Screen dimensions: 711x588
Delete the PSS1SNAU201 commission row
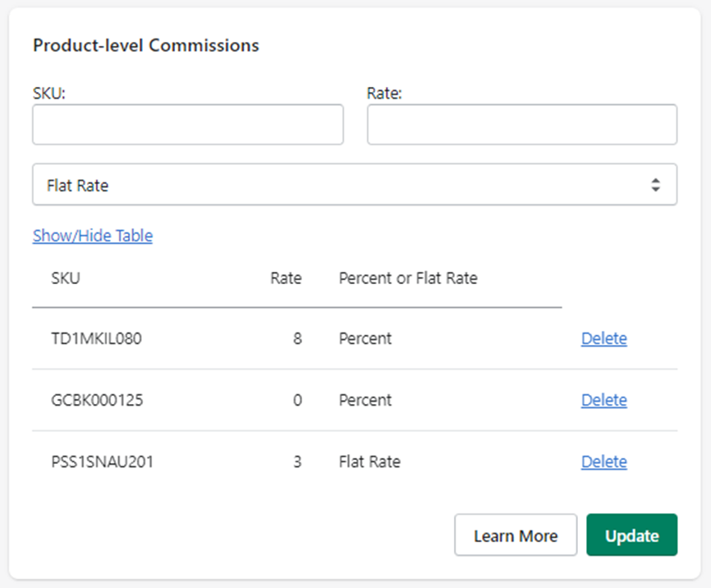click(604, 462)
